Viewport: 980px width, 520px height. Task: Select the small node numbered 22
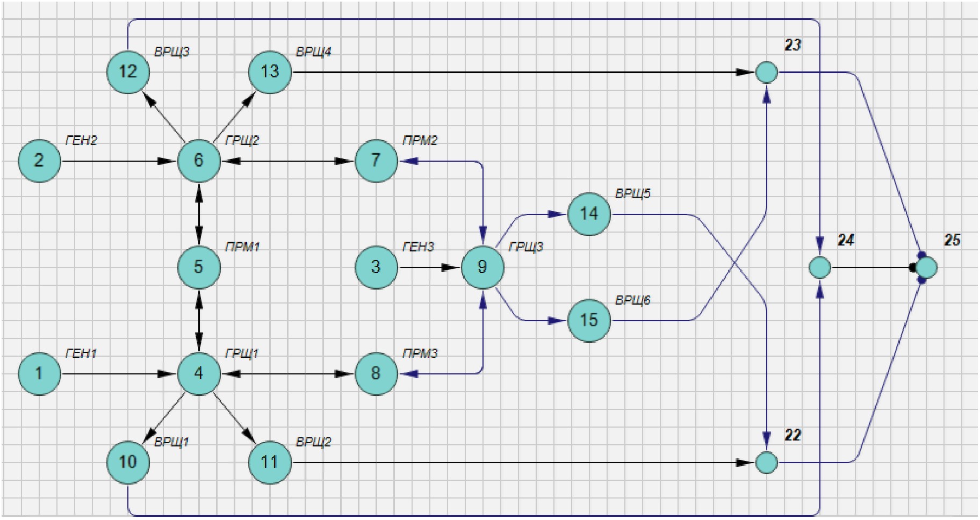tap(766, 463)
